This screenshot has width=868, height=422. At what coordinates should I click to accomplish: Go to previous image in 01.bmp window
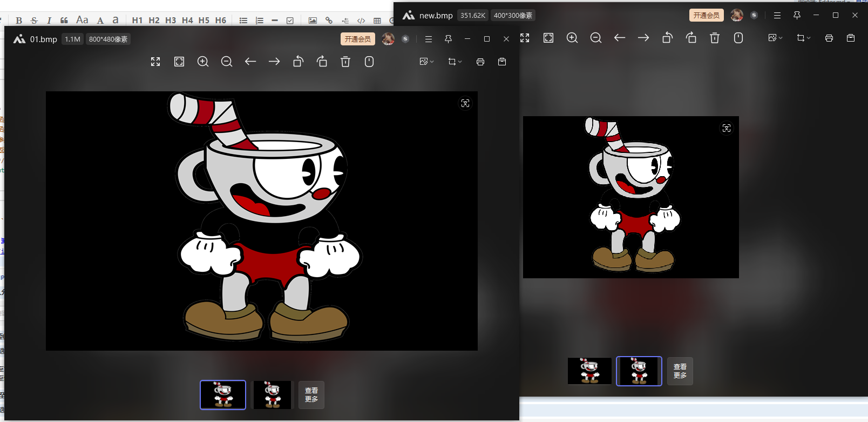(x=250, y=62)
